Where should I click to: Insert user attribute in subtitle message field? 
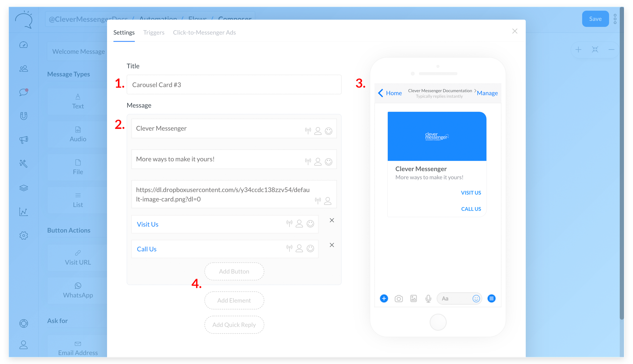coord(318,162)
